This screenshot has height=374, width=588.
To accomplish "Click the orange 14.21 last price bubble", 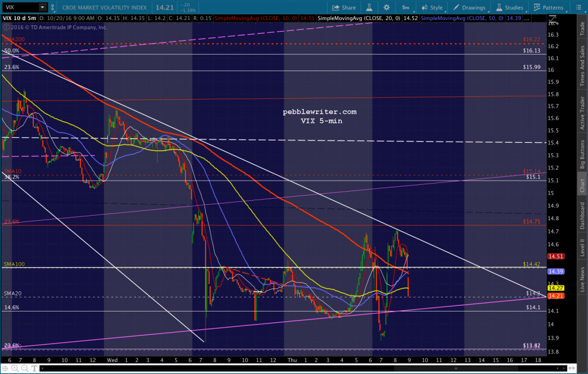I will pyautogui.click(x=556, y=295).
